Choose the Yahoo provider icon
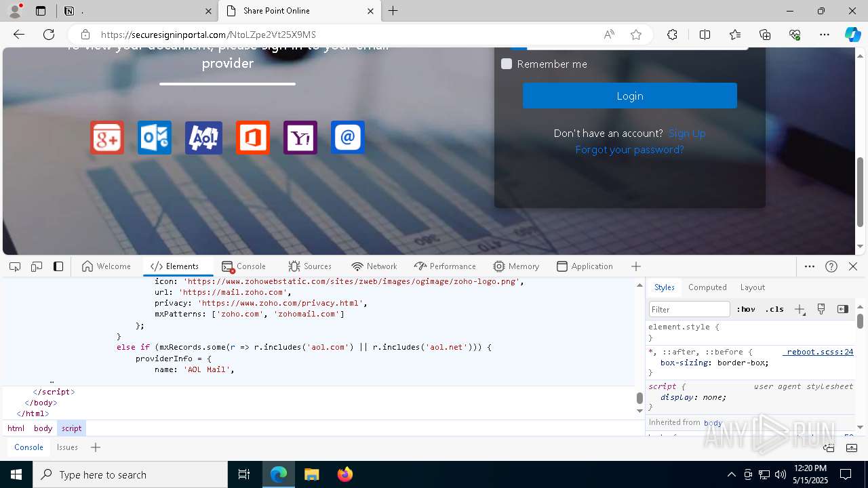This screenshot has width=868, height=488. point(300,138)
